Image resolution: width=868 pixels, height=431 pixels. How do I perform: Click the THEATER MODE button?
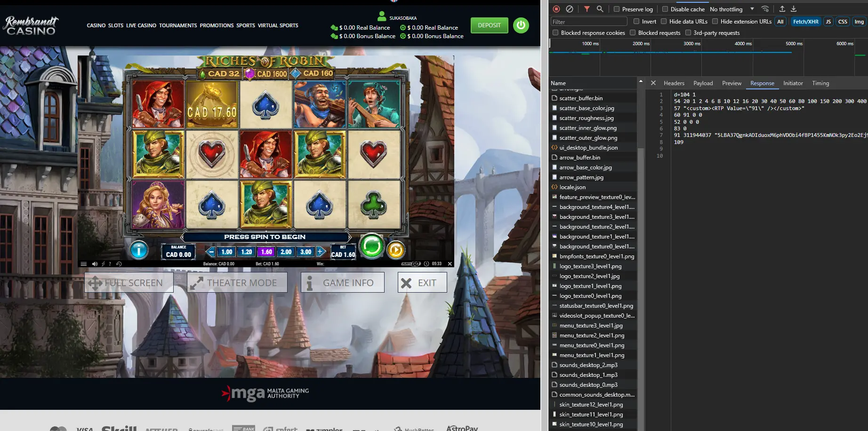(x=237, y=282)
